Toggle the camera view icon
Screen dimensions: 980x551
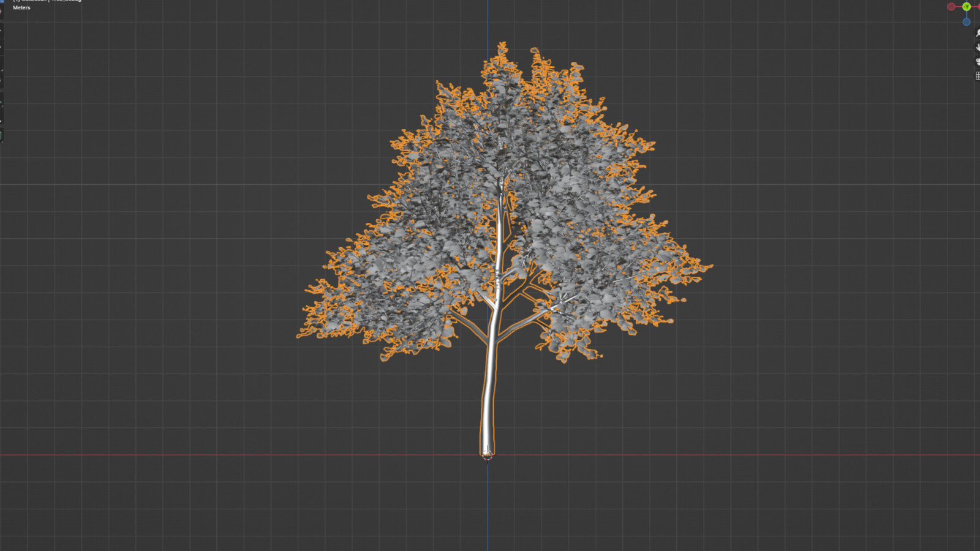pos(977,62)
